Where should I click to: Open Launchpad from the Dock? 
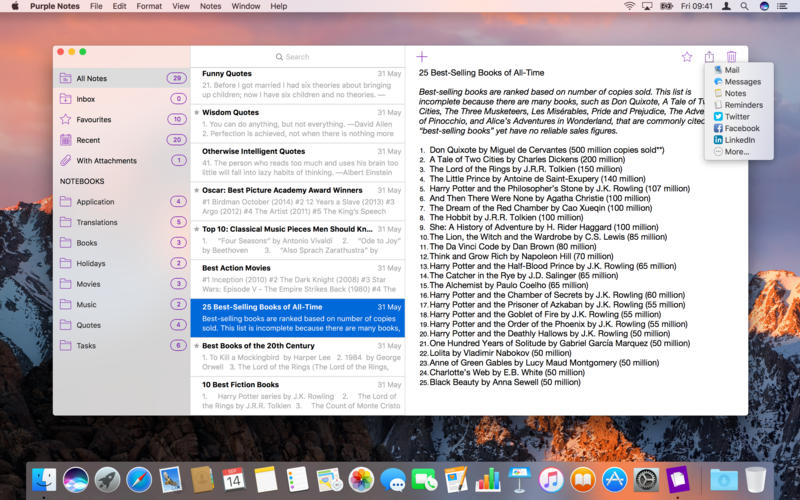[x=107, y=480]
